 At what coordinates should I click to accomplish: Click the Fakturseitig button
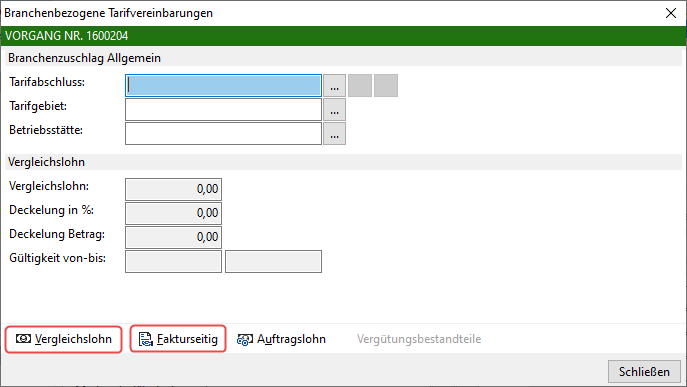pyautogui.click(x=178, y=339)
